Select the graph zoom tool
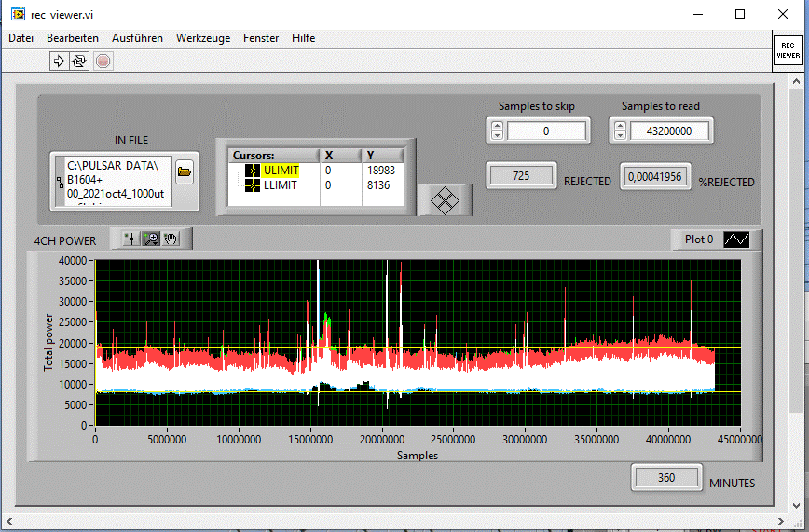The height and width of the screenshot is (532, 809). click(x=151, y=239)
